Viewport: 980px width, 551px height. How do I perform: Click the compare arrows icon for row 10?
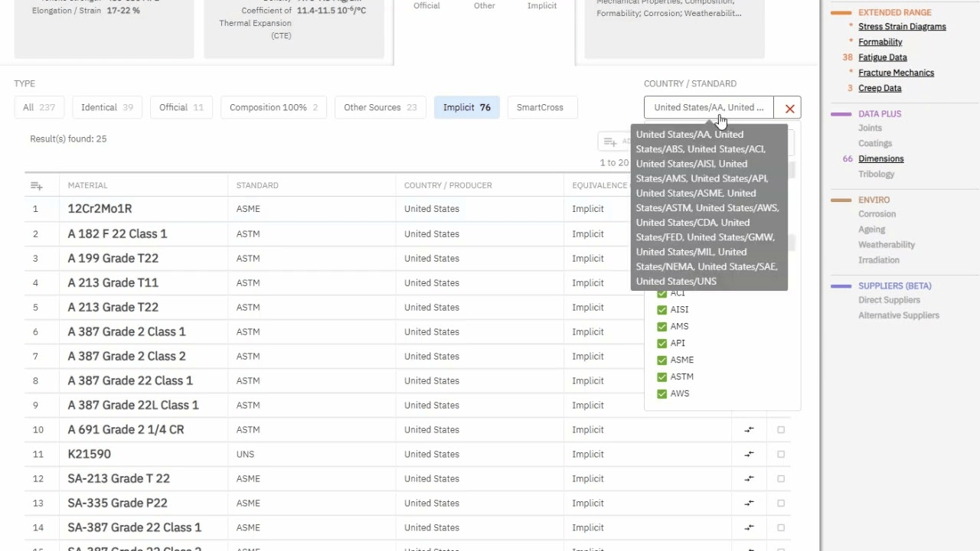pyautogui.click(x=749, y=430)
